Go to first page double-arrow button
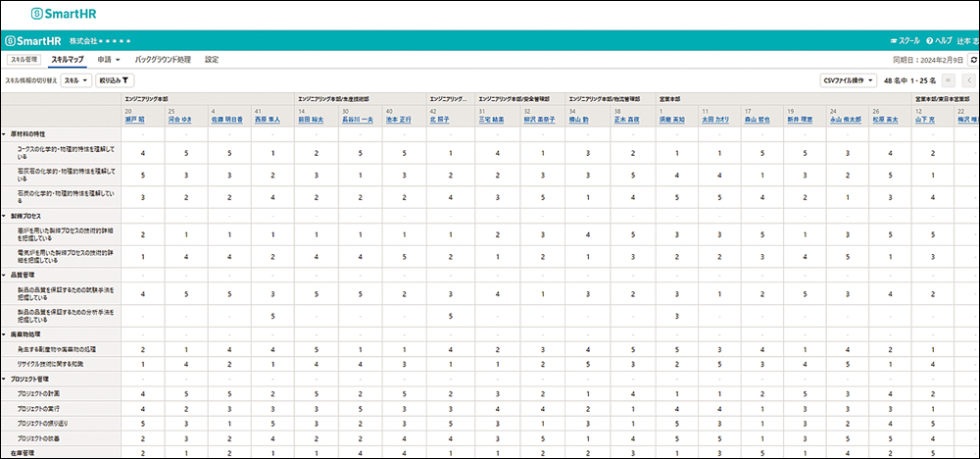 948,80
